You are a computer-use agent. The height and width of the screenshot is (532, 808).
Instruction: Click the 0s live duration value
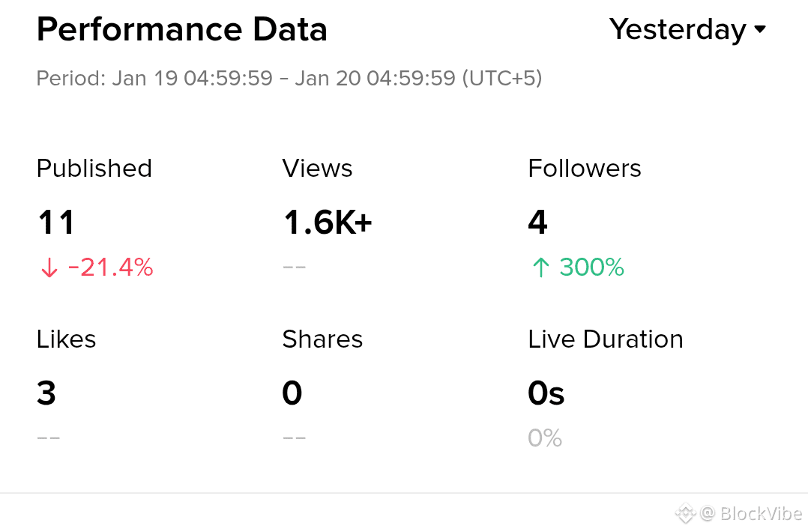click(546, 393)
